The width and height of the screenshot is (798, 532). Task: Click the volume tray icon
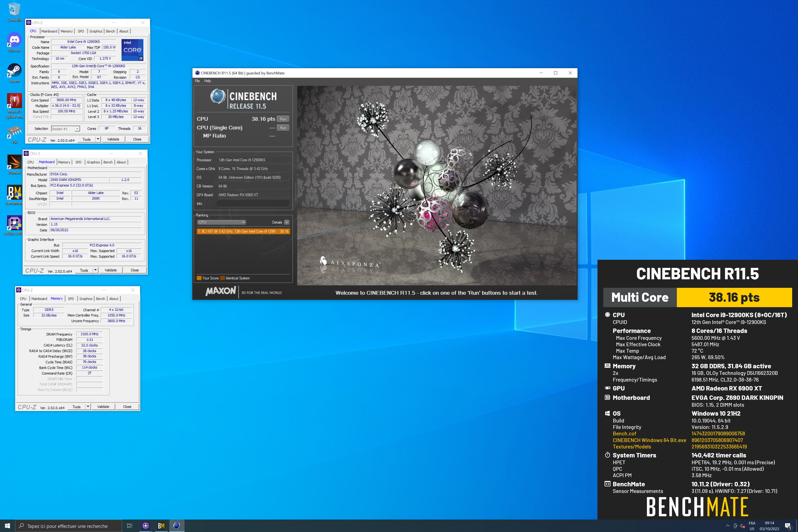[x=743, y=526]
